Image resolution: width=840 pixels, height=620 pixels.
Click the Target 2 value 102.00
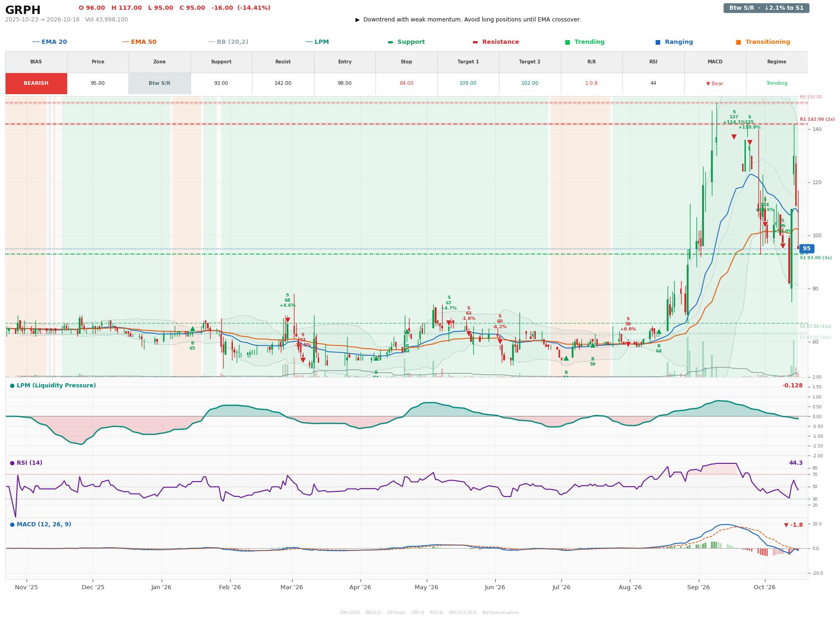[530, 83]
